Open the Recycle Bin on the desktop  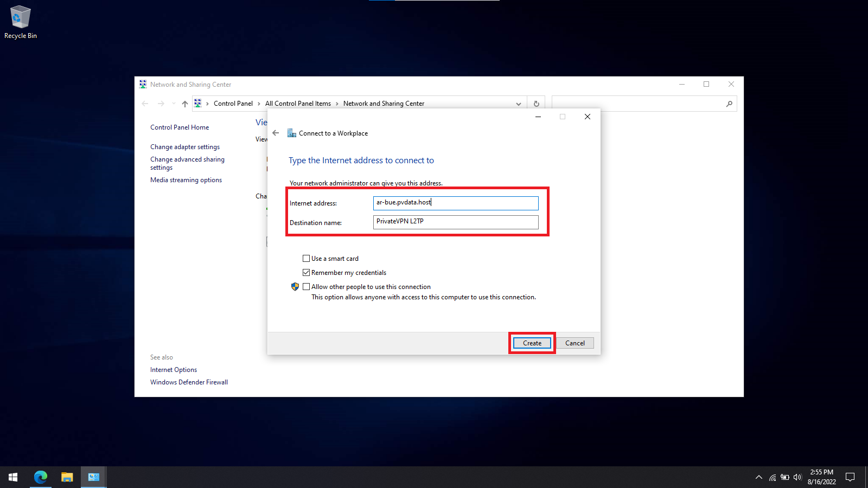point(21,22)
